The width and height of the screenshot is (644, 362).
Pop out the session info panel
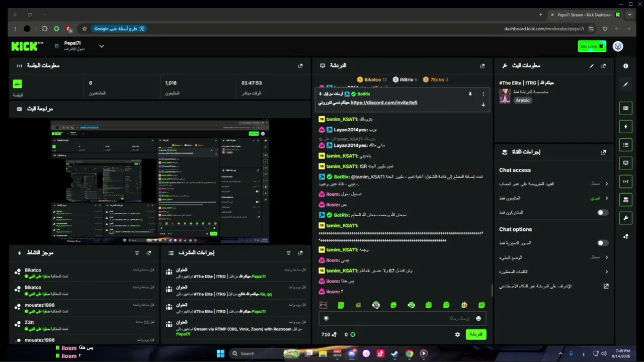300,66
